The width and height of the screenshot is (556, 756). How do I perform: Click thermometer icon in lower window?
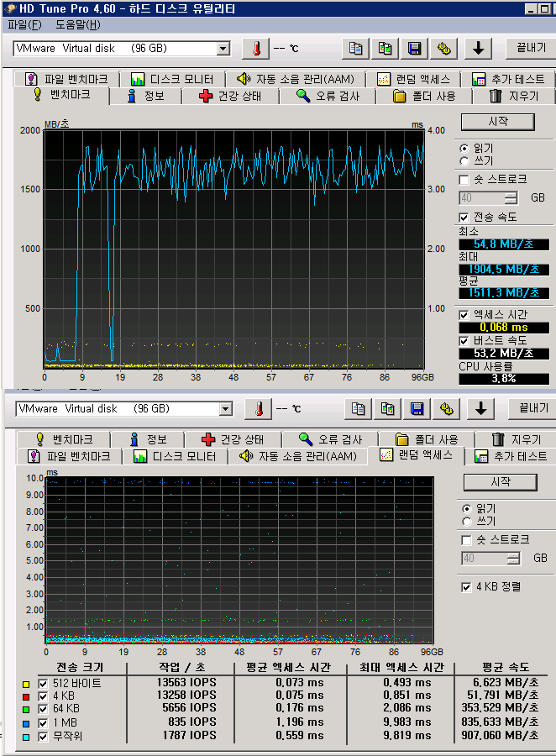pyautogui.click(x=259, y=409)
